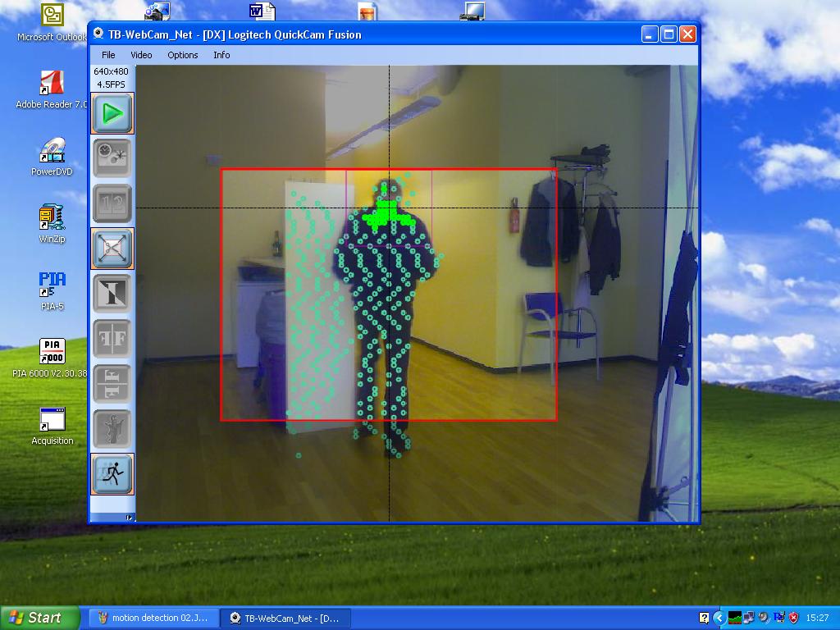Open the Adobe Reader 7.0 desktop shortcut
840x630 pixels.
52,89
